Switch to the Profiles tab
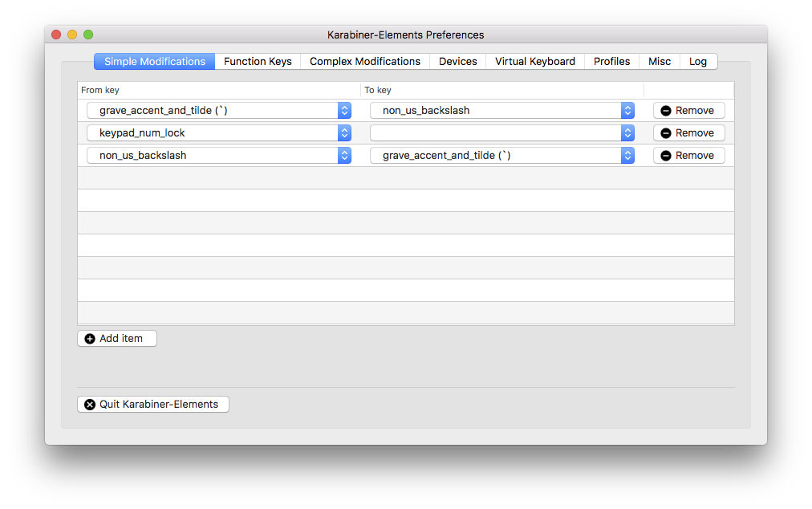The height and width of the screenshot is (509, 812). click(611, 61)
